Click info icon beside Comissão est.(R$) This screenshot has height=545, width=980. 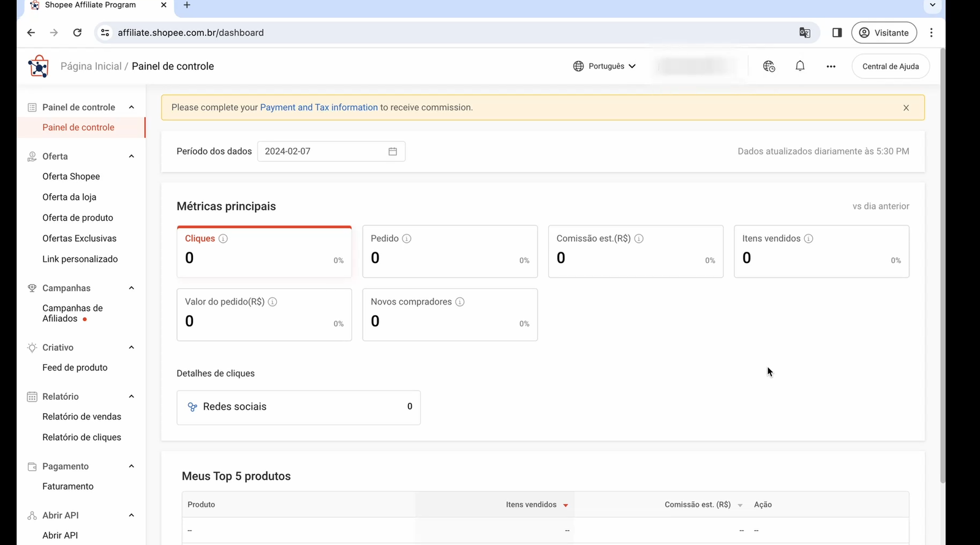point(639,238)
